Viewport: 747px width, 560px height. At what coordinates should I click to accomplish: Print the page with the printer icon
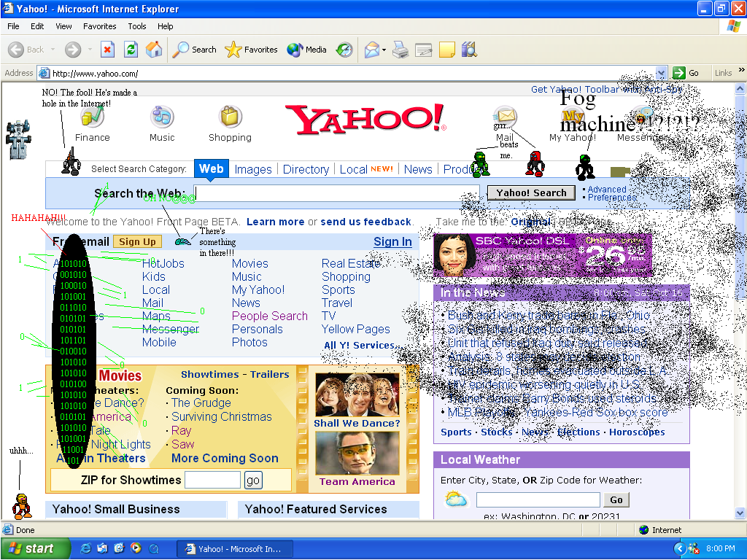coord(400,50)
